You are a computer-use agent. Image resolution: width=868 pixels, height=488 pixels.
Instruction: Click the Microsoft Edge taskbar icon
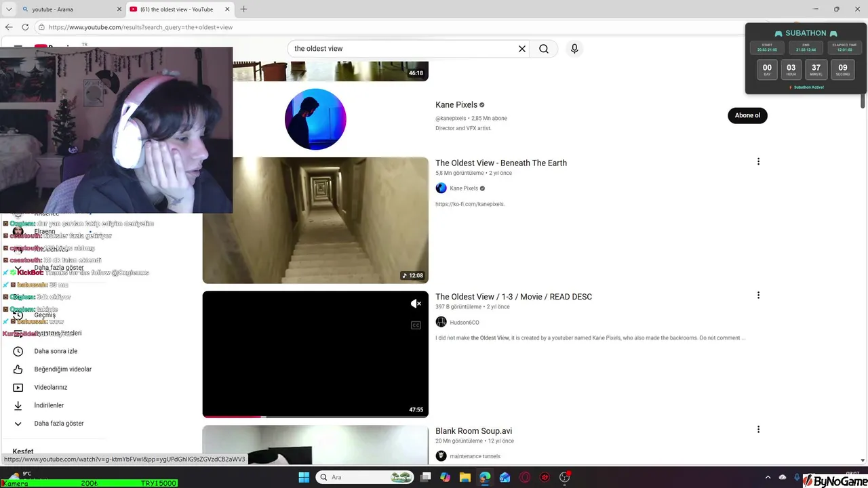[485, 477]
